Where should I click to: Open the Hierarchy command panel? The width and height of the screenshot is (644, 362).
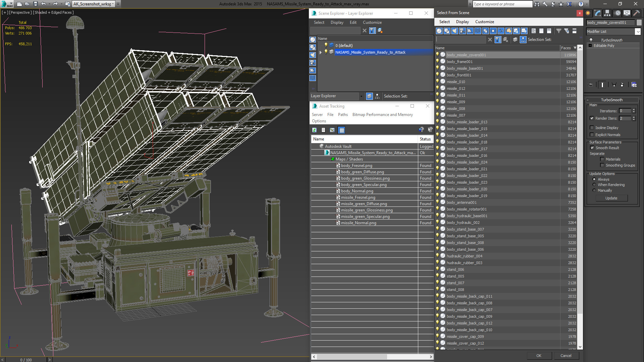pos(607,13)
